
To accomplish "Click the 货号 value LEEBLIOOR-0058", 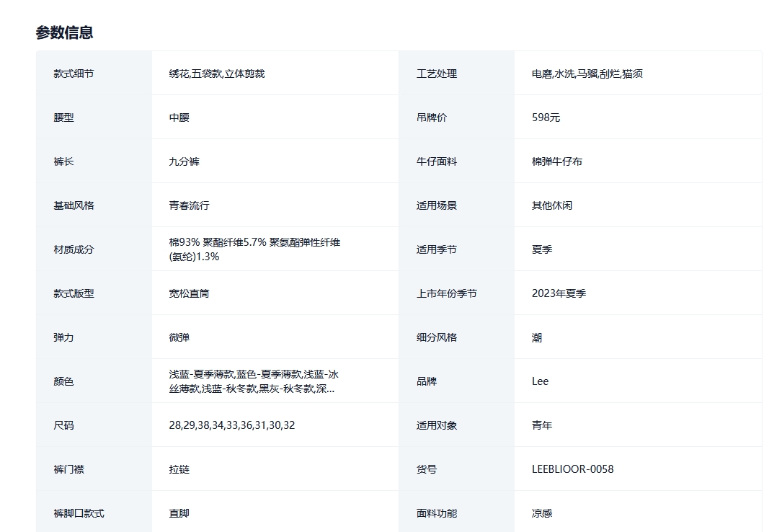I will tap(572, 469).
